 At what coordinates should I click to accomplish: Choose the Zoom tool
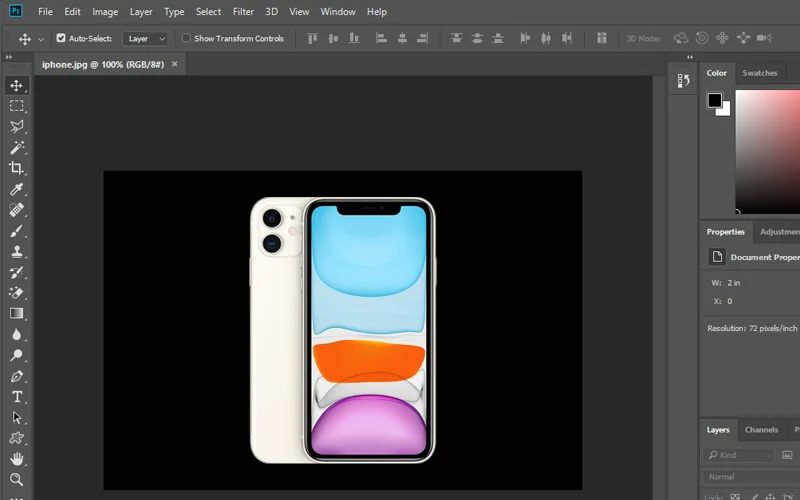coord(17,480)
